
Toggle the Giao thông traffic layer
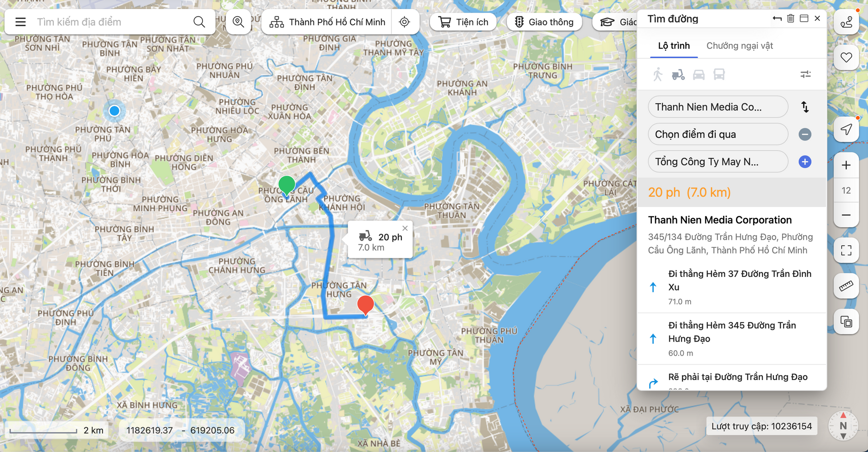point(544,22)
